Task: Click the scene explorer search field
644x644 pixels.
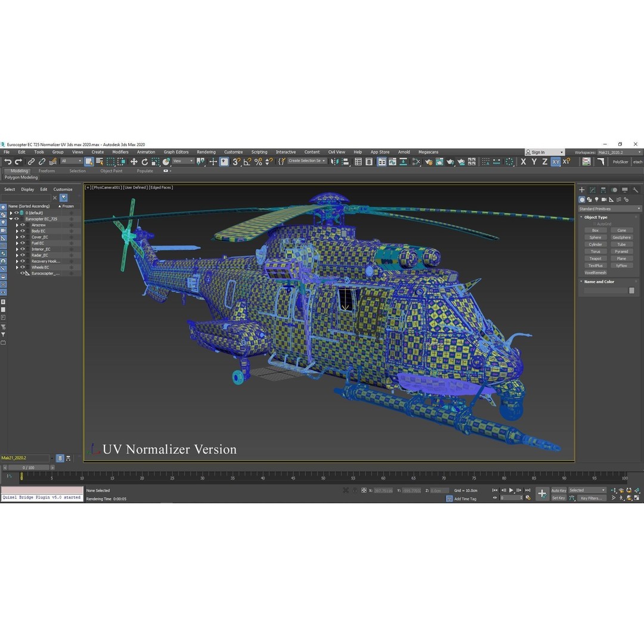Action: click(26, 197)
